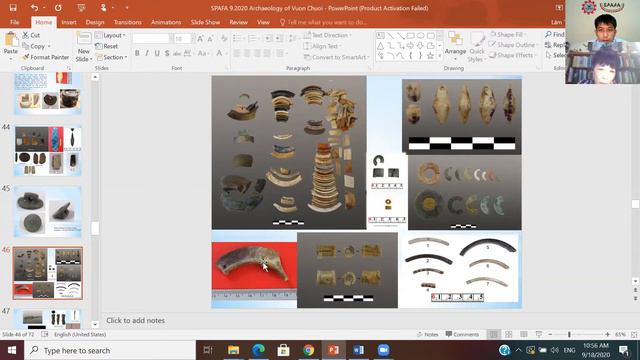Start slideshow from beginning via quick access icon
Viewport: 640px width, 360px height.
[81, 8]
